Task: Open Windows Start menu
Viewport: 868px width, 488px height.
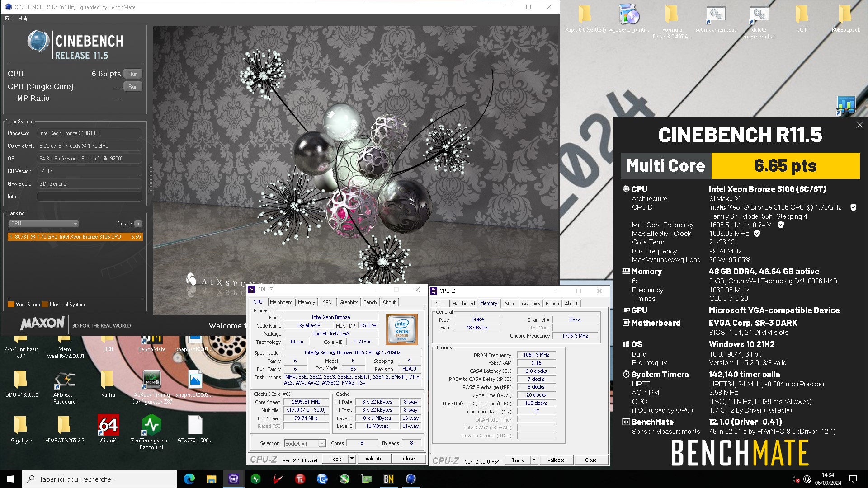Action: pyautogui.click(x=11, y=479)
